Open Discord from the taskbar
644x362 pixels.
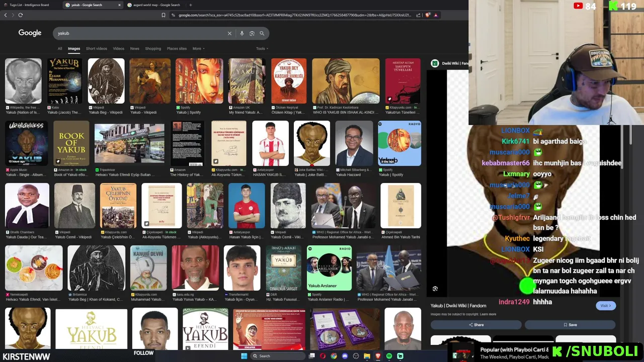click(x=345, y=356)
